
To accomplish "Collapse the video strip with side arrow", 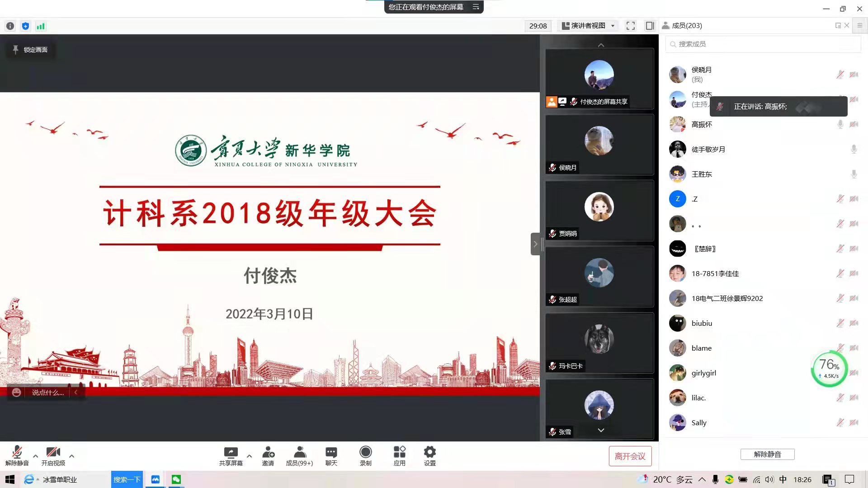I will (x=535, y=244).
